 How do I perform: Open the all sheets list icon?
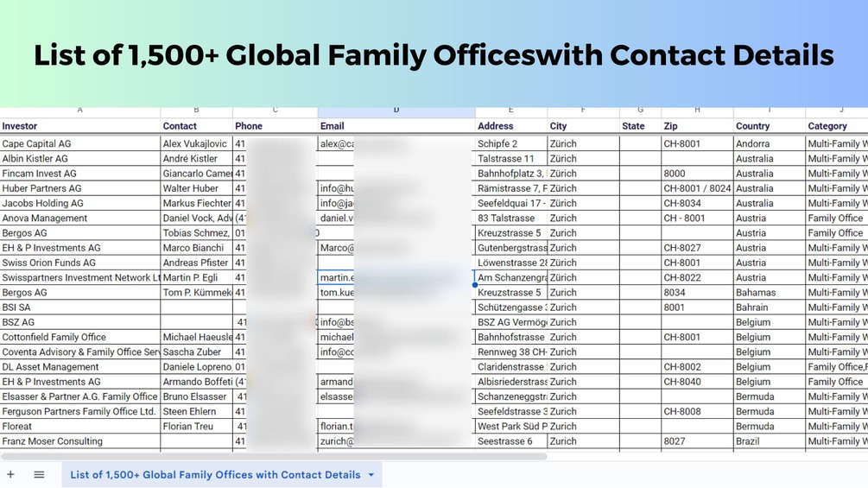(x=39, y=474)
